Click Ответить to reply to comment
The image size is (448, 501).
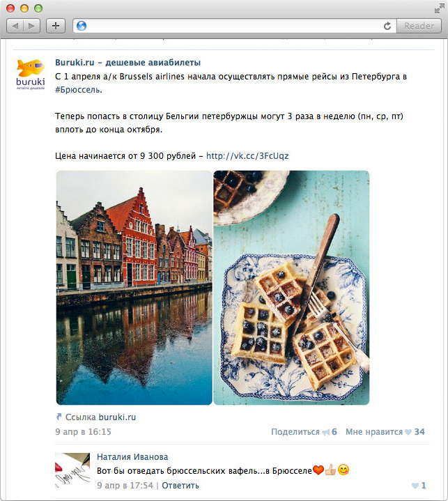tap(180, 486)
